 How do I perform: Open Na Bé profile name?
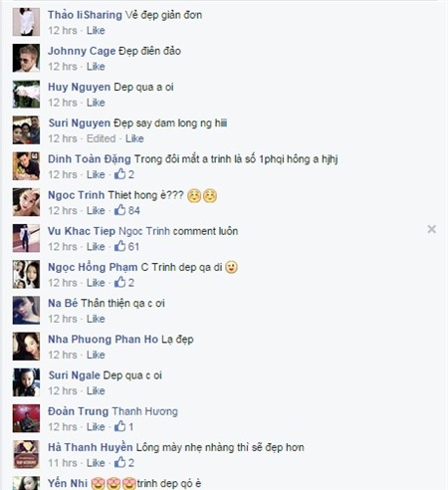(x=63, y=303)
